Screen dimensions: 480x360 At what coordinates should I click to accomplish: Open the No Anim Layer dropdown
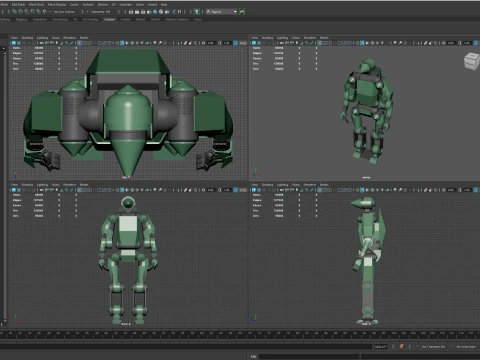click(x=465, y=347)
